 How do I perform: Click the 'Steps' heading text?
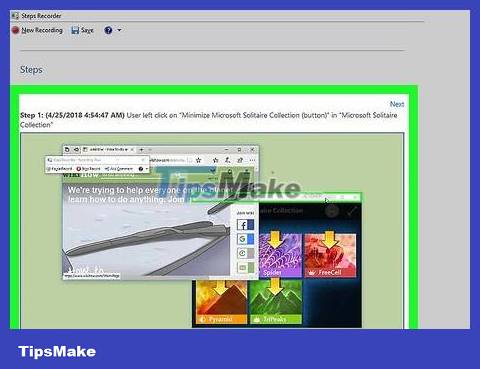coord(31,70)
